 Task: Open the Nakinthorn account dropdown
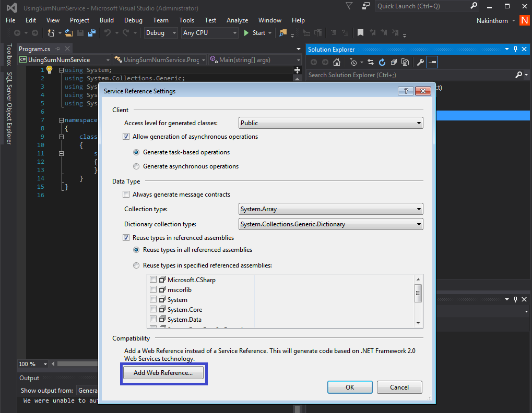[495, 21]
